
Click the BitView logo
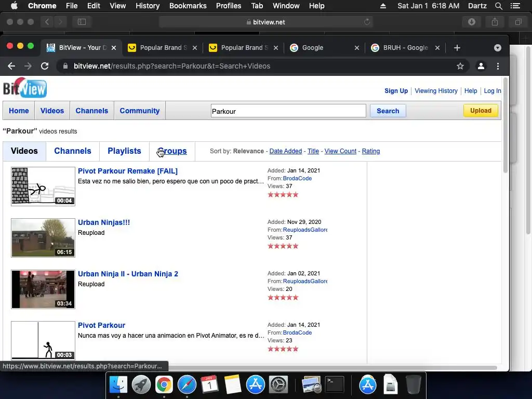point(25,88)
